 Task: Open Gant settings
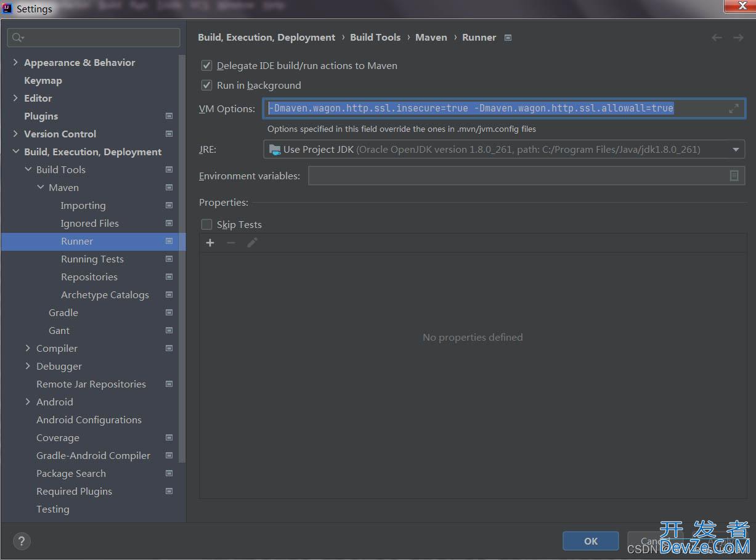(x=59, y=330)
